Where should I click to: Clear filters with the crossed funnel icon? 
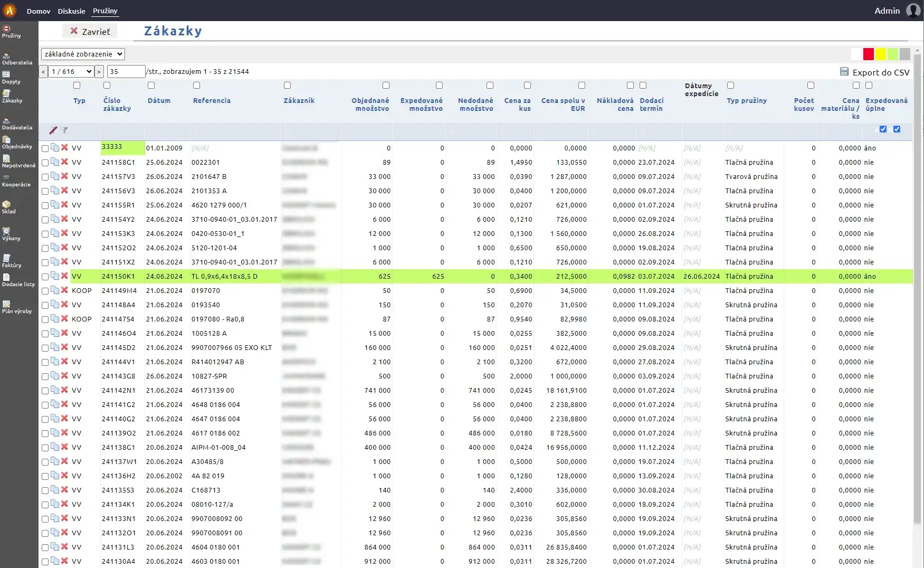53,130
